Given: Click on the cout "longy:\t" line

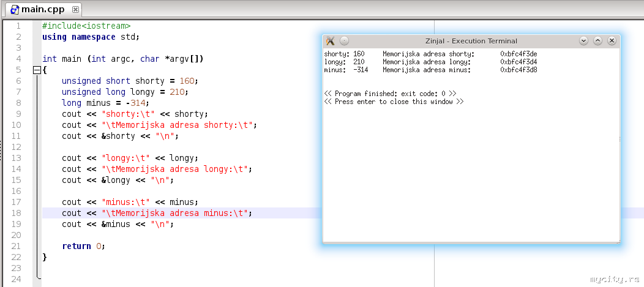Looking at the screenshot, I should click(x=130, y=158).
